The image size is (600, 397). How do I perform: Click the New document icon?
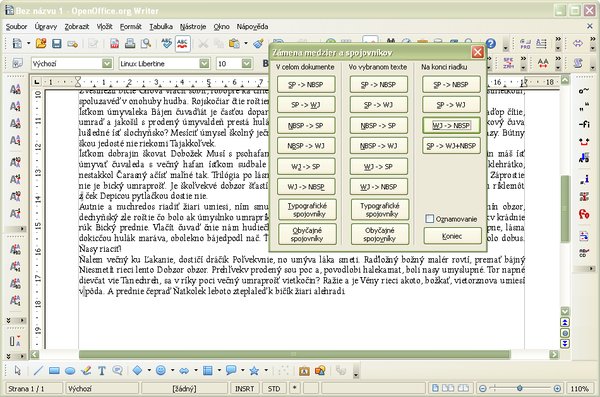tap(17, 43)
